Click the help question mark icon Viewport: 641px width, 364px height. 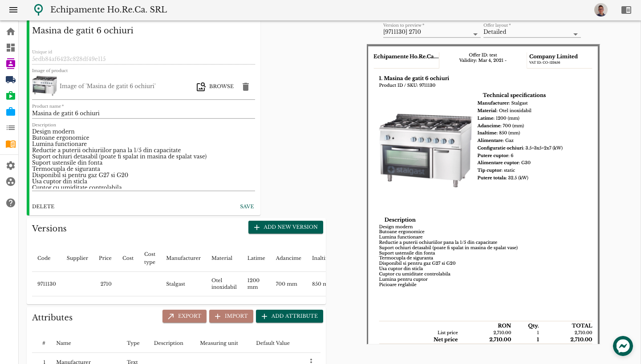(11, 203)
